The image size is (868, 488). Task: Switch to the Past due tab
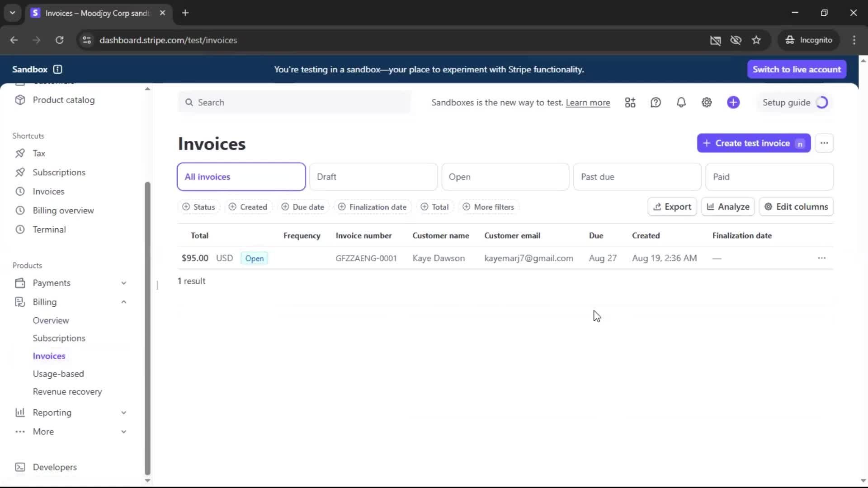point(637,177)
